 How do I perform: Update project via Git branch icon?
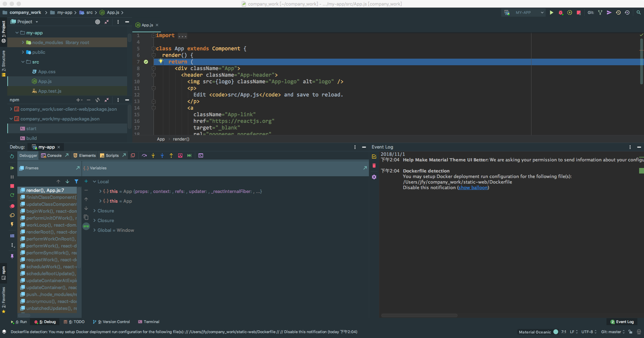[600, 12]
